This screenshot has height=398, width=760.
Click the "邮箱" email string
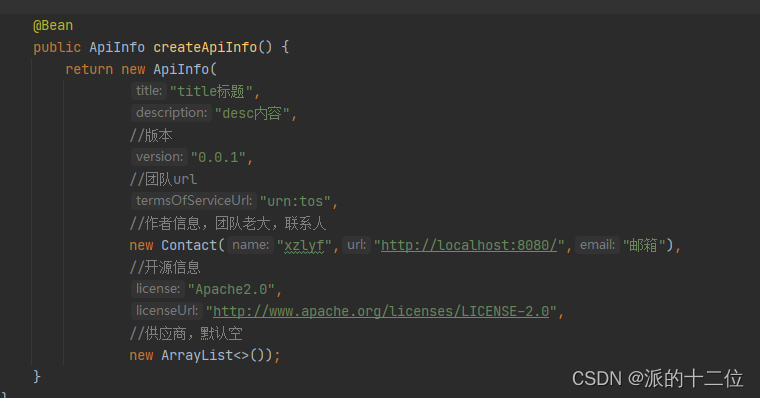click(644, 245)
